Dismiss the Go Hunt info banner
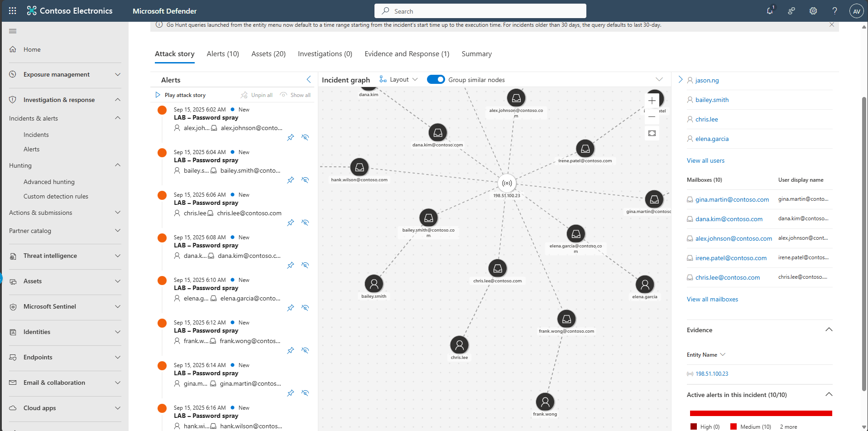The image size is (868, 431). [832, 25]
